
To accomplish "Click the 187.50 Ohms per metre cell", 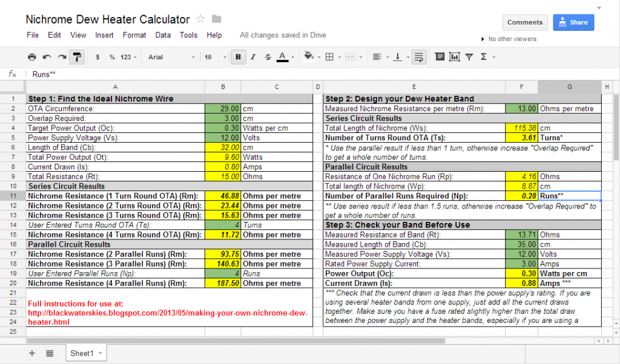I will (223, 283).
